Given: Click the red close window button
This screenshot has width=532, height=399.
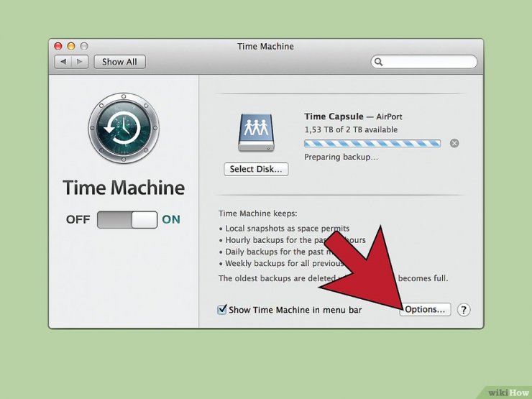Looking at the screenshot, I should point(58,46).
